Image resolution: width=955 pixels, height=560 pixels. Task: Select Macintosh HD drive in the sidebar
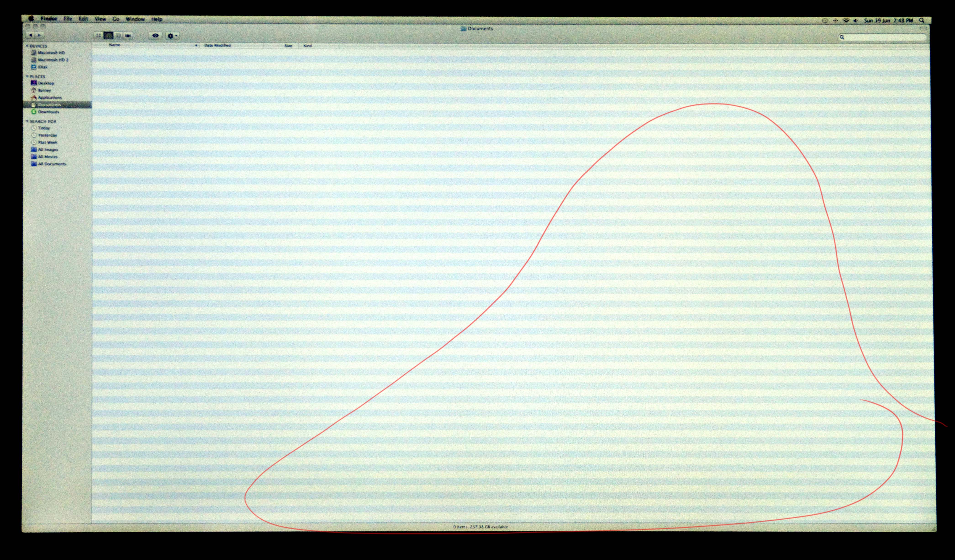click(48, 53)
